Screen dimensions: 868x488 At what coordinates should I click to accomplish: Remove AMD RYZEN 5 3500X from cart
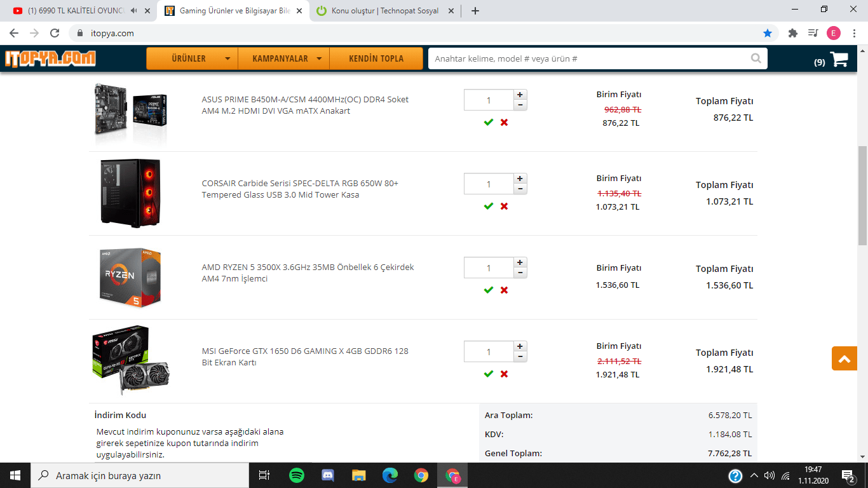pos(504,290)
